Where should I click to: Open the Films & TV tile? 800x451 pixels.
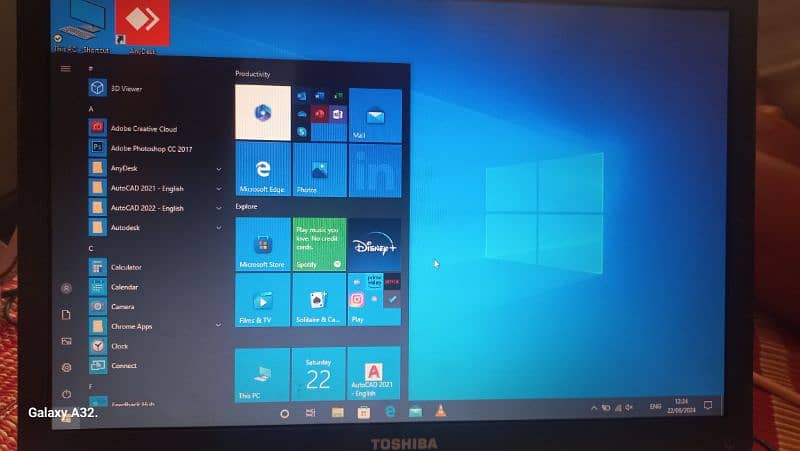(x=263, y=299)
